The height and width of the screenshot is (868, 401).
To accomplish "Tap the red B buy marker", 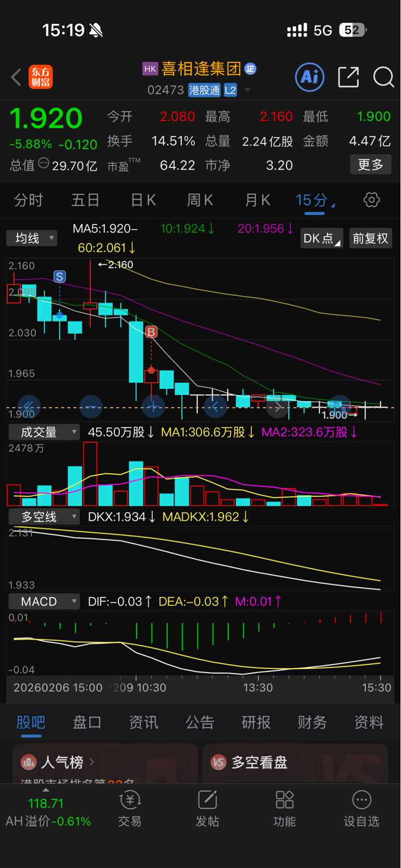I will pyautogui.click(x=151, y=332).
